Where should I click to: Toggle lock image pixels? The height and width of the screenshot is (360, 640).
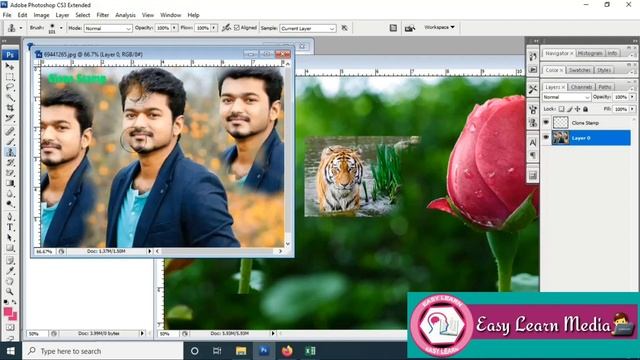click(x=570, y=109)
